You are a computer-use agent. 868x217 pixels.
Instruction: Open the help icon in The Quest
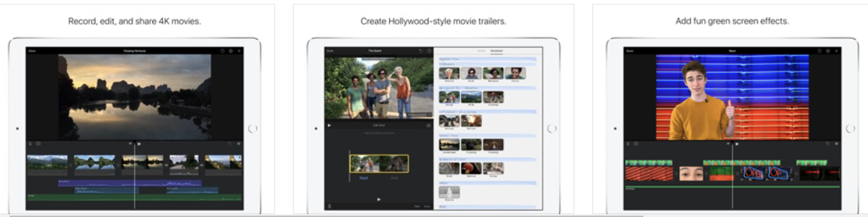pyautogui.click(x=429, y=51)
